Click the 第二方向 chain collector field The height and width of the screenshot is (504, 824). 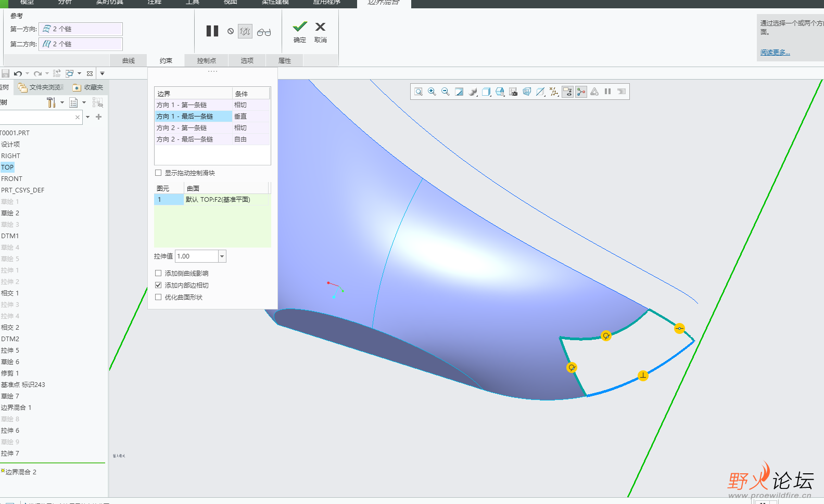click(81, 44)
